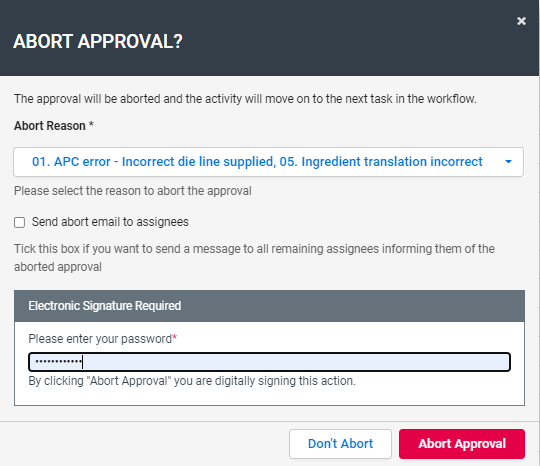The width and height of the screenshot is (540, 466).
Task: Click the 'Tick this box' help text
Action: tap(254, 258)
